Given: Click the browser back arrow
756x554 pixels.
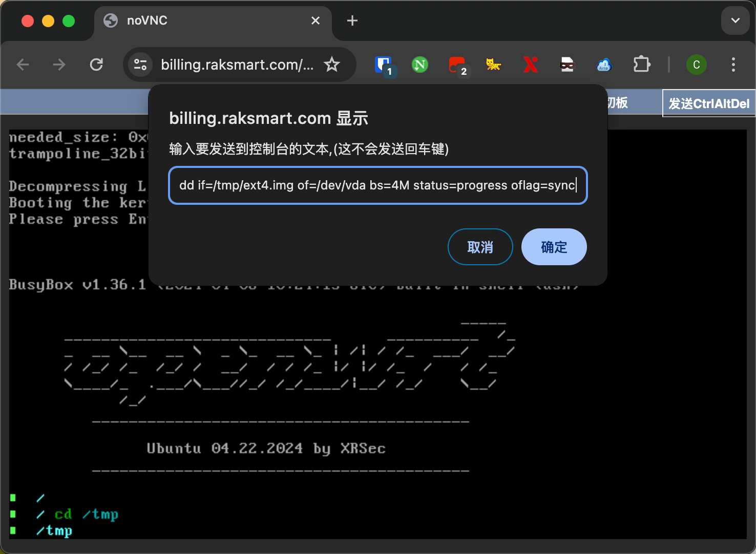Looking at the screenshot, I should point(23,65).
